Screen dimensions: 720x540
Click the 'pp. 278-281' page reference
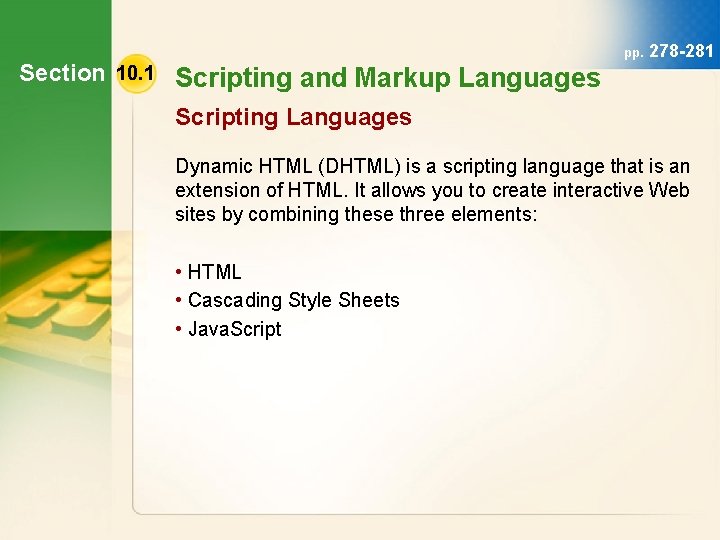click(x=669, y=51)
